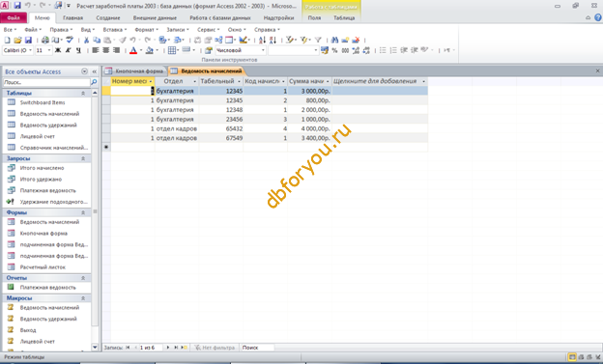603x364 pixels.
Task: Click the font color A swatch
Action: click(133, 50)
